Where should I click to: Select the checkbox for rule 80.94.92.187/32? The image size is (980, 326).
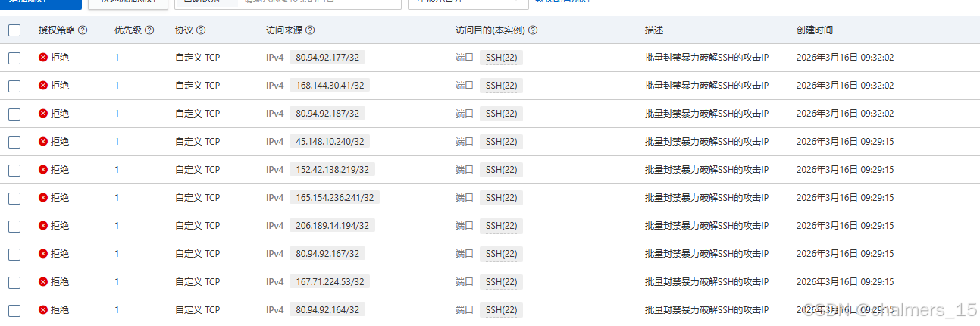coord(14,114)
